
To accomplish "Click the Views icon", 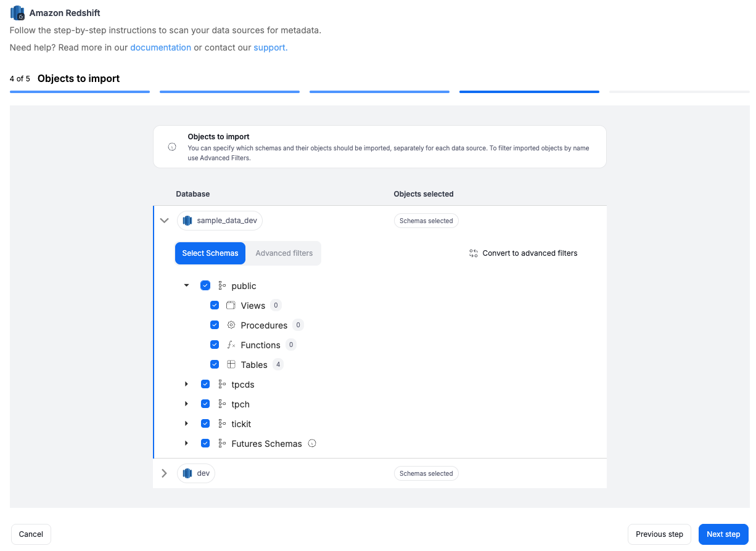I will pos(231,306).
